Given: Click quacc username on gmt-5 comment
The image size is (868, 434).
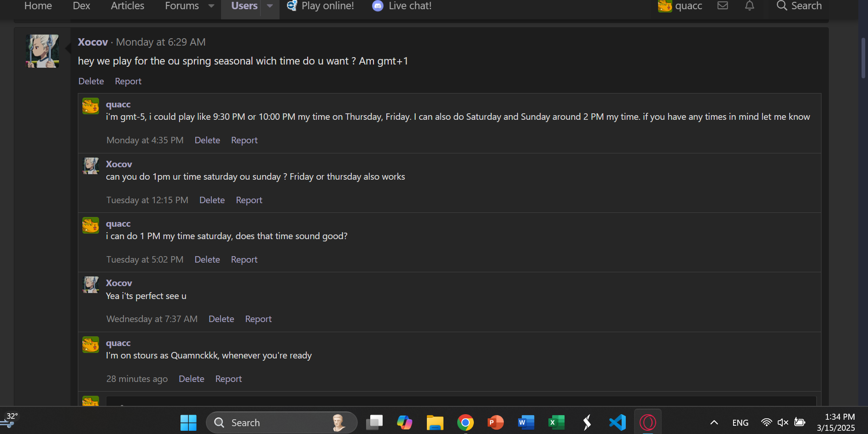Looking at the screenshot, I should [118, 105].
